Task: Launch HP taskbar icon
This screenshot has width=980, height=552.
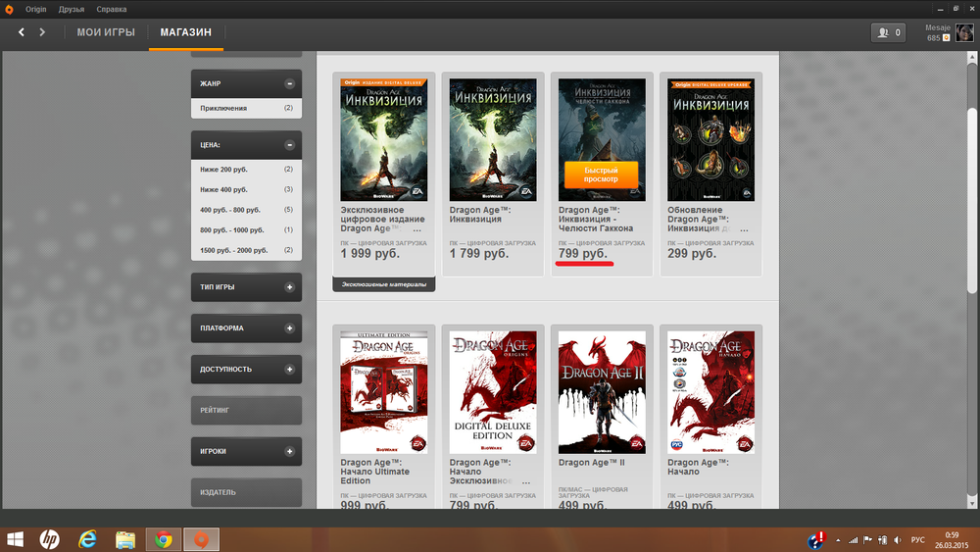Action: (x=49, y=539)
